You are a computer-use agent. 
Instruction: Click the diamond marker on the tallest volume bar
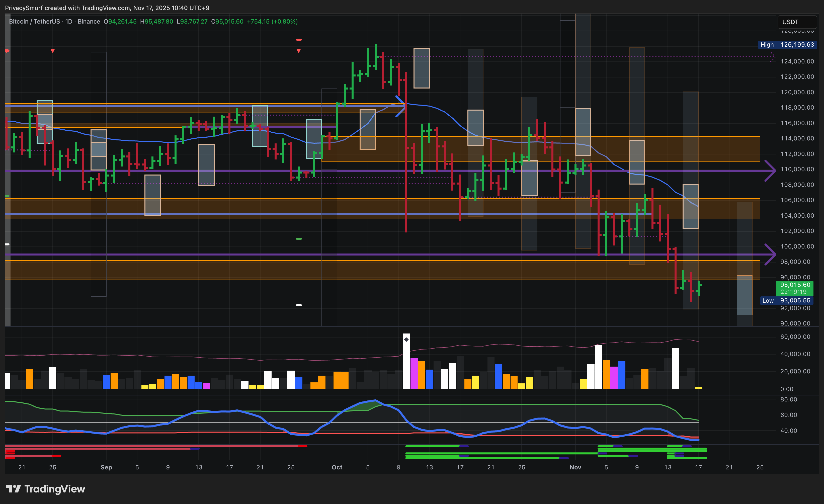pos(406,340)
